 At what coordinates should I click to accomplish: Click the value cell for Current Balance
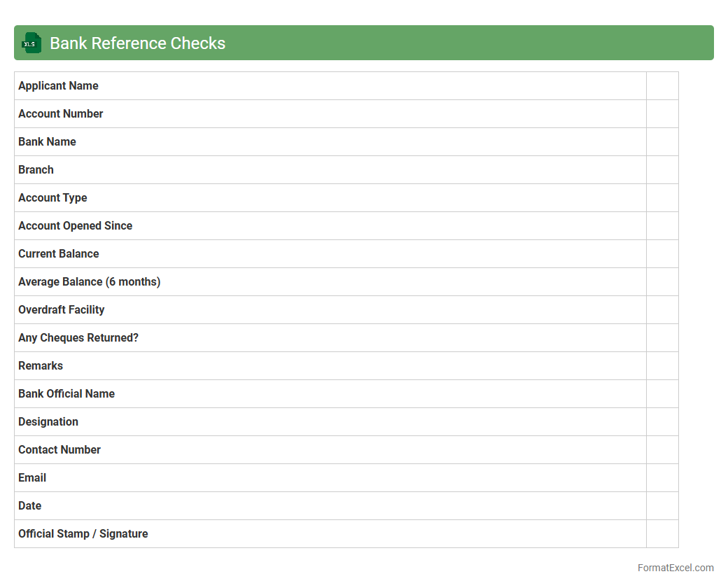pos(662,253)
